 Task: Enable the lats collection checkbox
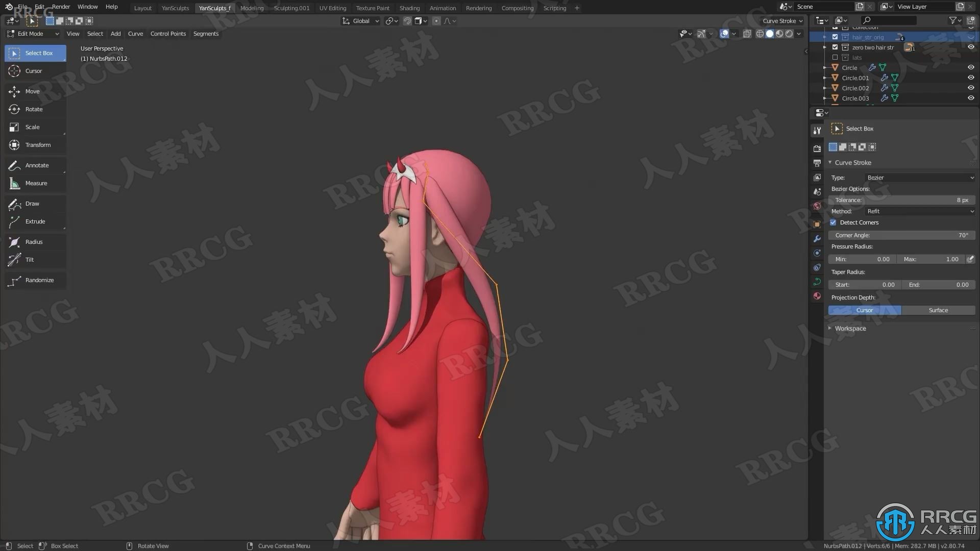835,57
